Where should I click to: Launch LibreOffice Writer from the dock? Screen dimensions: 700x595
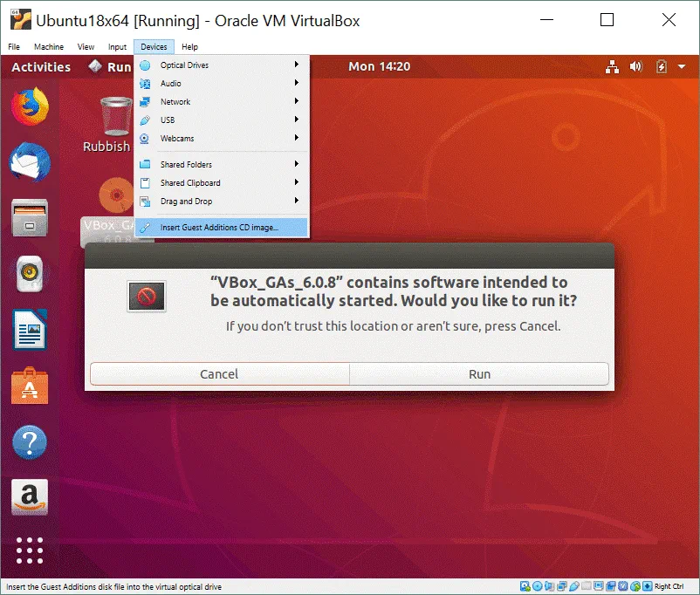pyautogui.click(x=30, y=330)
